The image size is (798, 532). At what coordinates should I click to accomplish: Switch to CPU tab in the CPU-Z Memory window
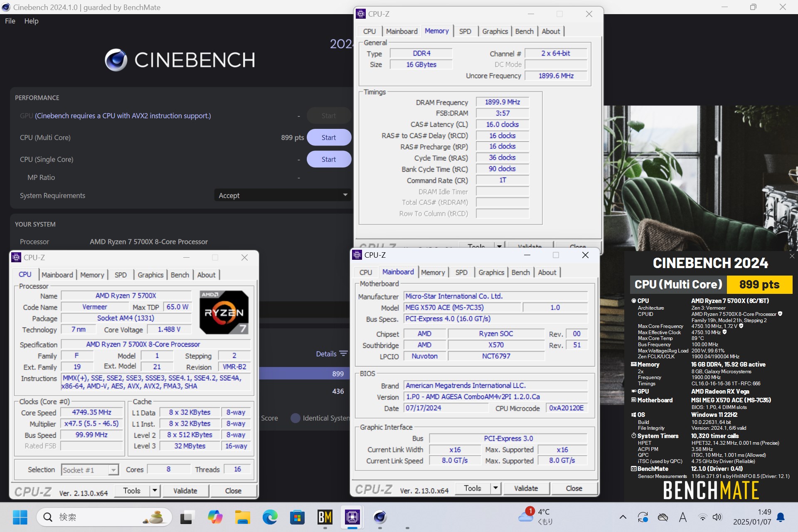click(369, 31)
